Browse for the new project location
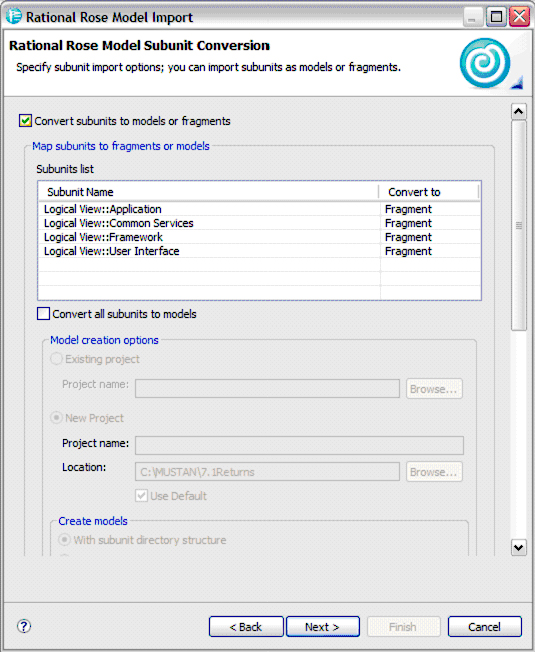The width and height of the screenshot is (535, 652). (x=434, y=472)
